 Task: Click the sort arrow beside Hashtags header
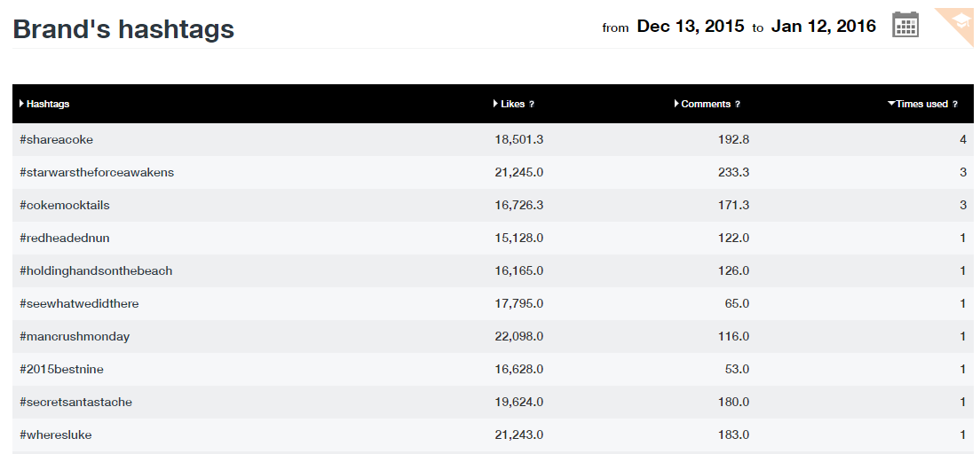pos(21,104)
